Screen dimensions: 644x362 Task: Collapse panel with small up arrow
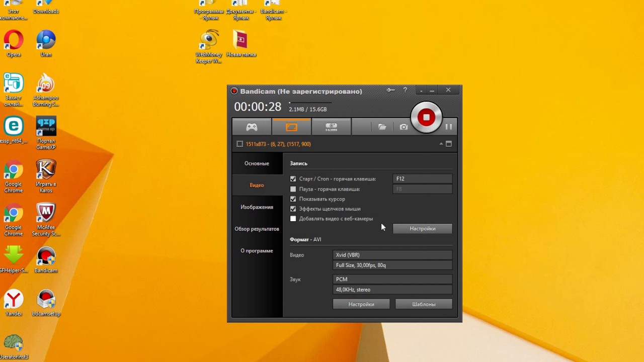coord(441,144)
